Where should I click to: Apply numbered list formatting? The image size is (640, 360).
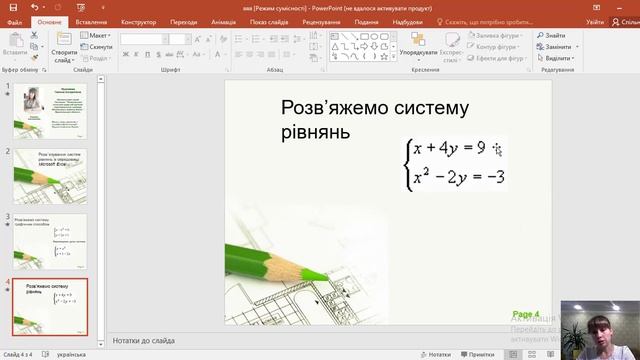click(256, 39)
